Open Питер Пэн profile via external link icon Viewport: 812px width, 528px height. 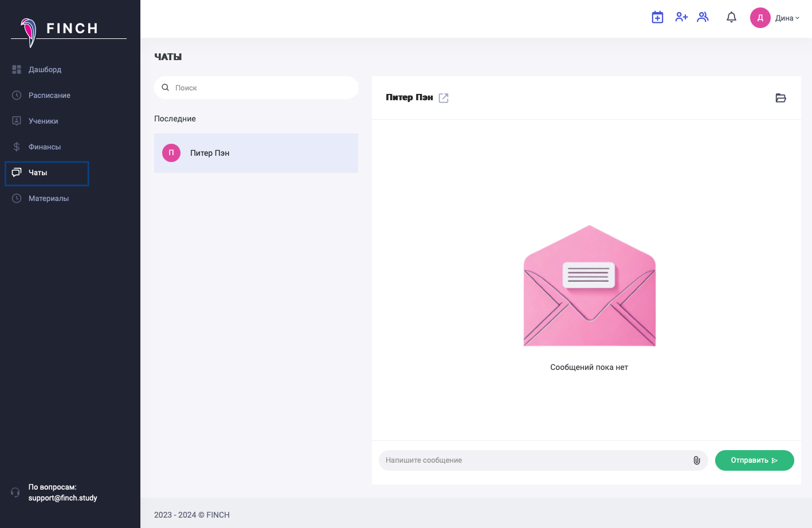444,98
